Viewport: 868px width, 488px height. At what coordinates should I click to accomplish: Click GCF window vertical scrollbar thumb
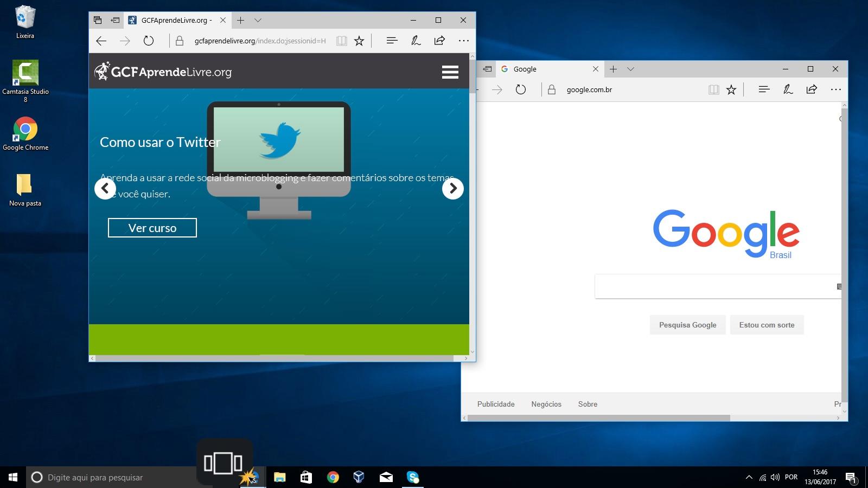click(x=473, y=76)
